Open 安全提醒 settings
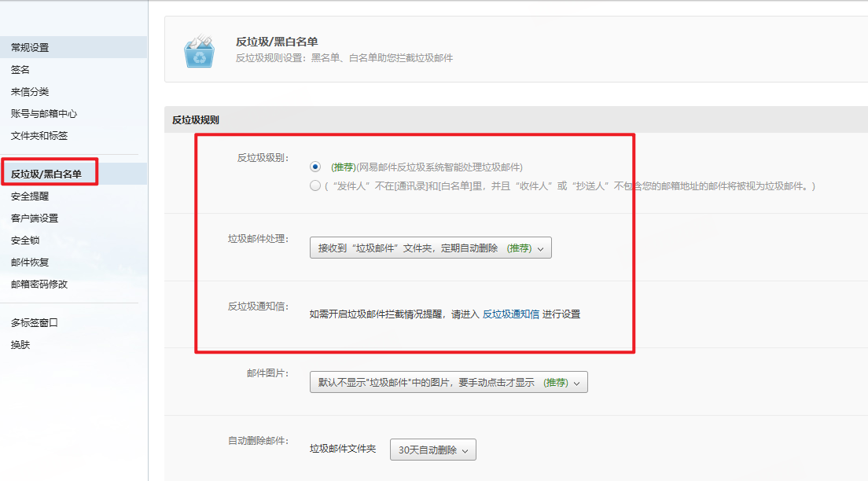This screenshot has height=481, width=868. coord(30,196)
